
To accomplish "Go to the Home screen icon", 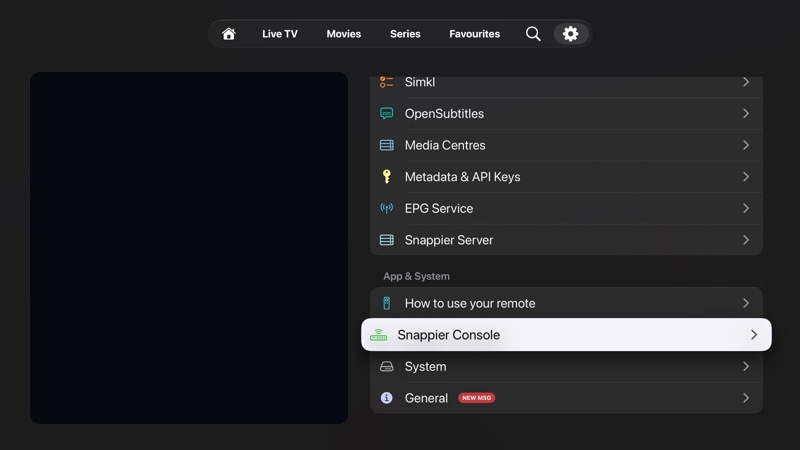I will click(229, 34).
